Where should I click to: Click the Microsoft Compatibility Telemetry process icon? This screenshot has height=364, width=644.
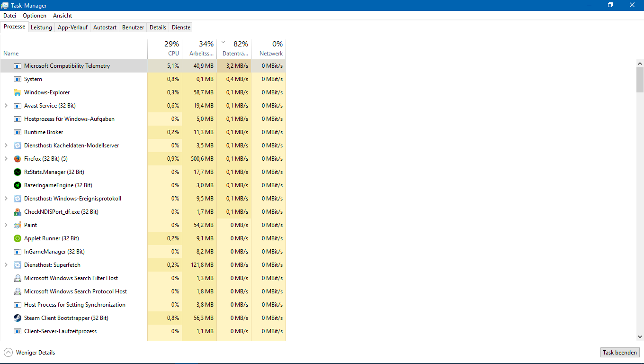18,66
